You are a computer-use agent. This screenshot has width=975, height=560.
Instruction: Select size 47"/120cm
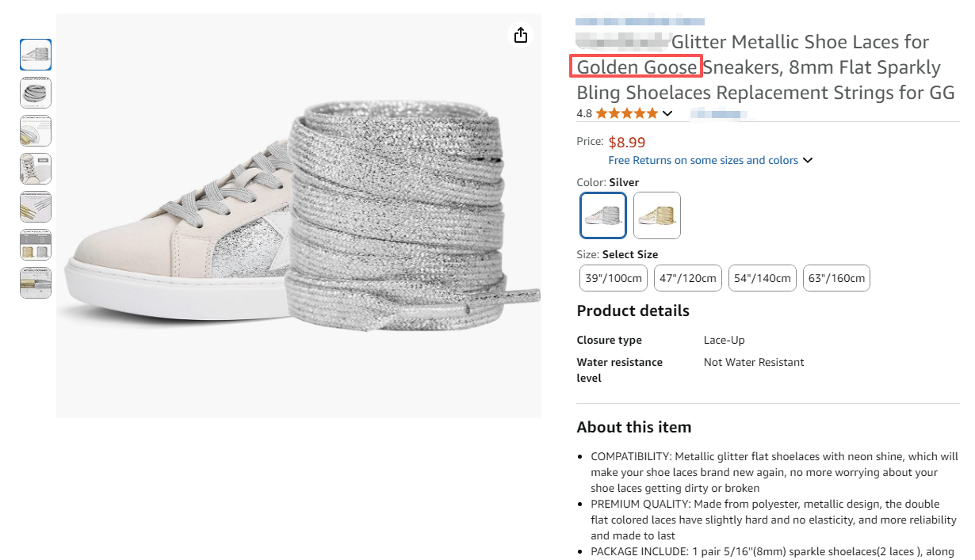click(688, 278)
